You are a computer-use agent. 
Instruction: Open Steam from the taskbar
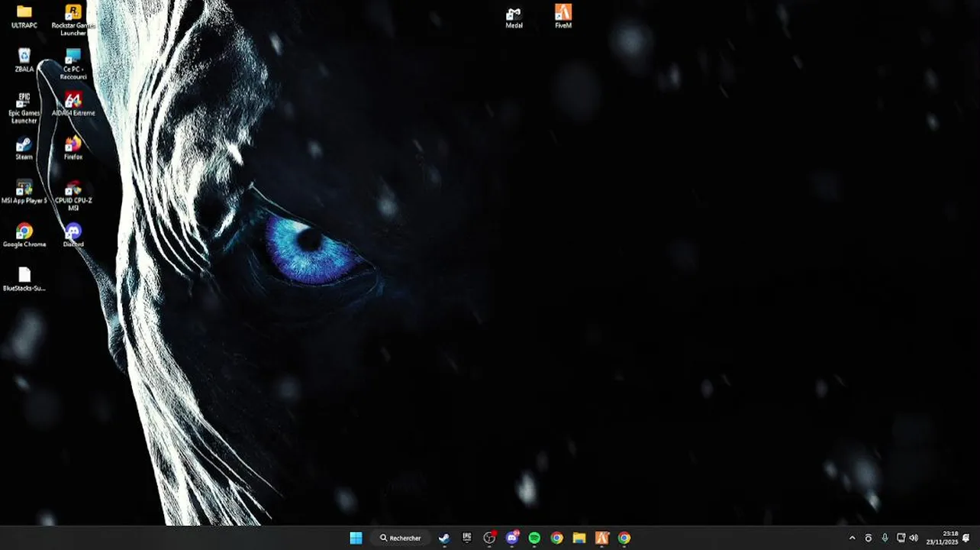[444, 538]
